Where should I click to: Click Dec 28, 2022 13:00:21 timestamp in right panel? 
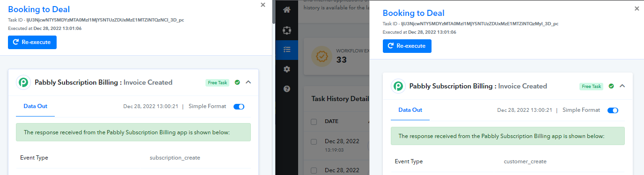coord(525,110)
